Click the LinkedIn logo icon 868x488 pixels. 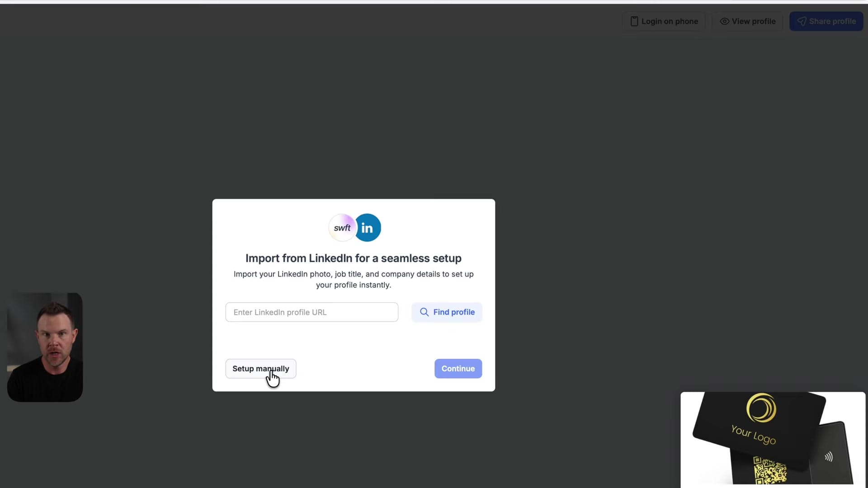pyautogui.click(x=368, y=228)
